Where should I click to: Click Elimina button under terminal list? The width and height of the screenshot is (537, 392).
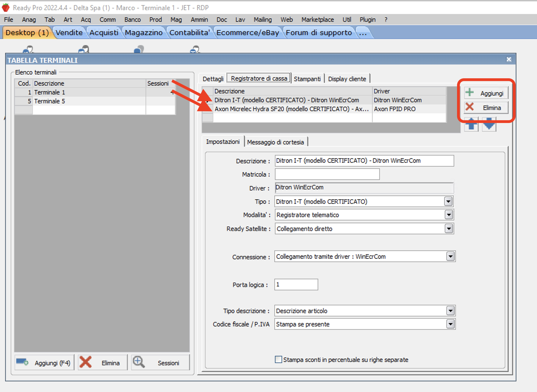pyautogui.click(x=103, y=363)
